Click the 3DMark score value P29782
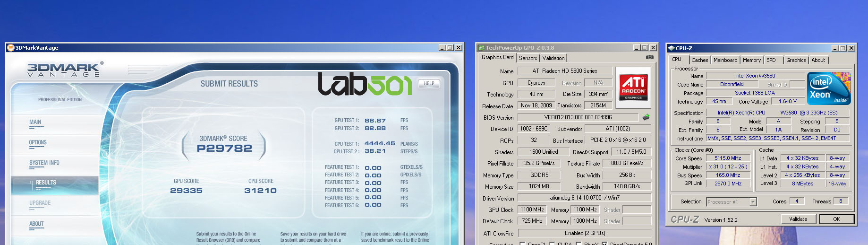The width and height of the screenshot is (868, 245). click(224, 149)
